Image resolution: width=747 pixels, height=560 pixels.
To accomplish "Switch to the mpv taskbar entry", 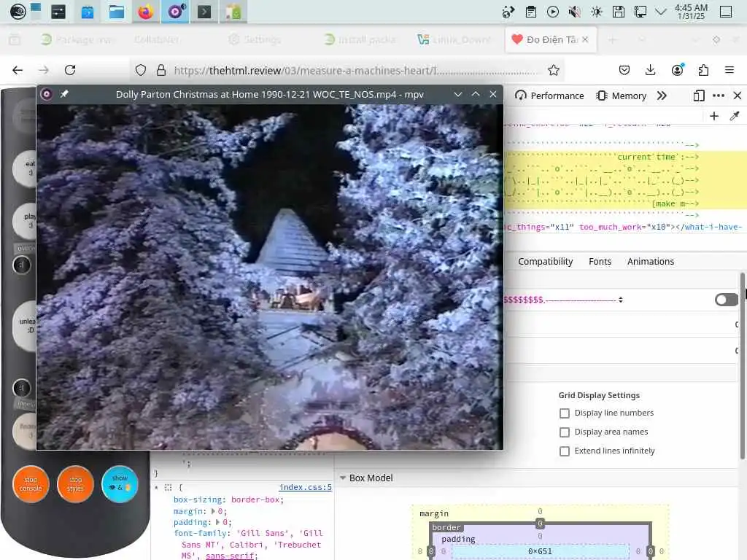I will pyautogui.click(x=175, y=12).
